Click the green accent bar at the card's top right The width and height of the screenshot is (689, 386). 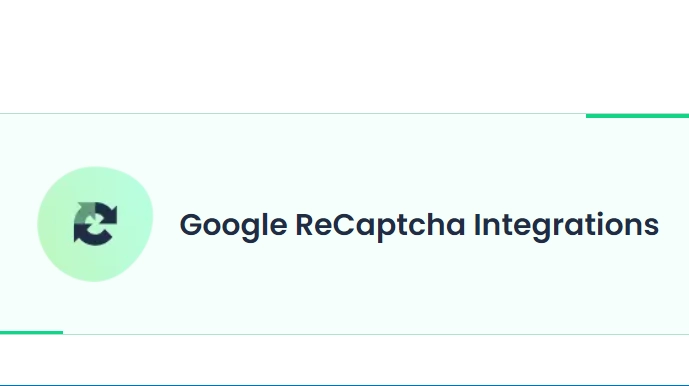637,116
